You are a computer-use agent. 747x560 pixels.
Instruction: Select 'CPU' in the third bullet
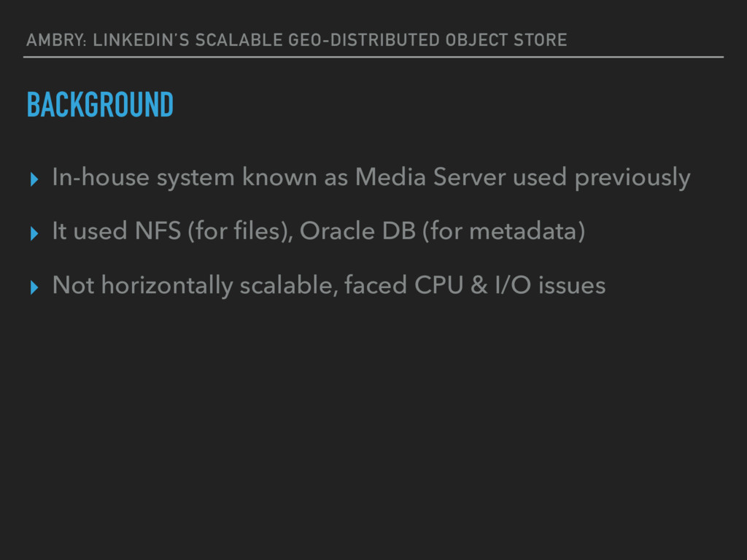(438, 285)
